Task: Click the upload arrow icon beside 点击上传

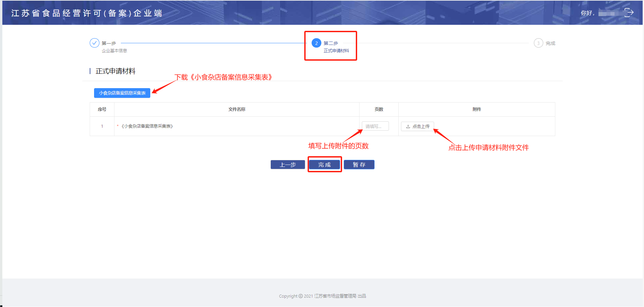Action: pos(408,126)
